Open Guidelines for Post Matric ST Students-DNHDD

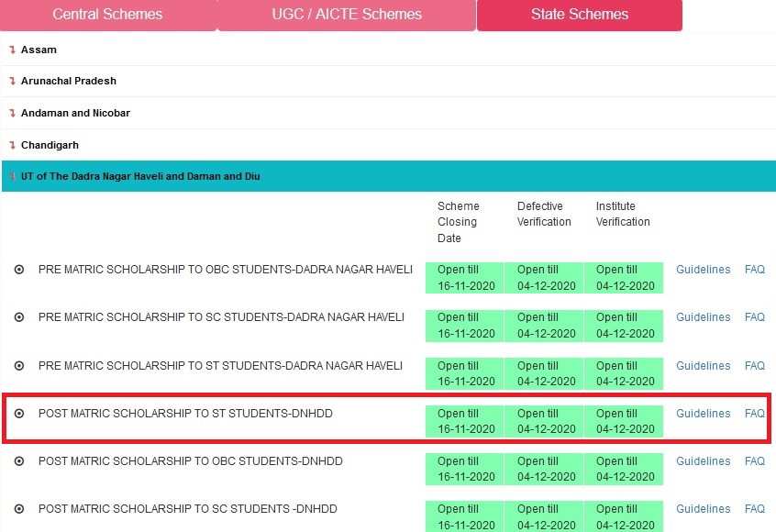[703, 414]
